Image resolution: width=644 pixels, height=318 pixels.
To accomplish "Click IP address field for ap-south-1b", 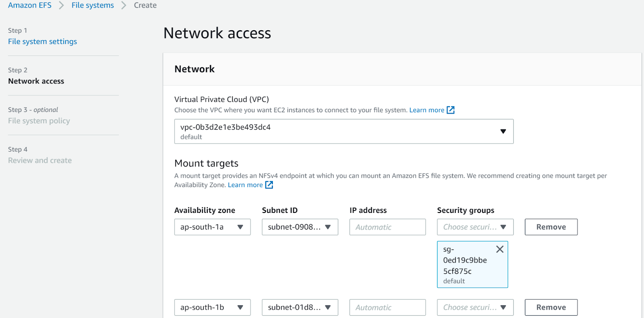I will 387,307.
